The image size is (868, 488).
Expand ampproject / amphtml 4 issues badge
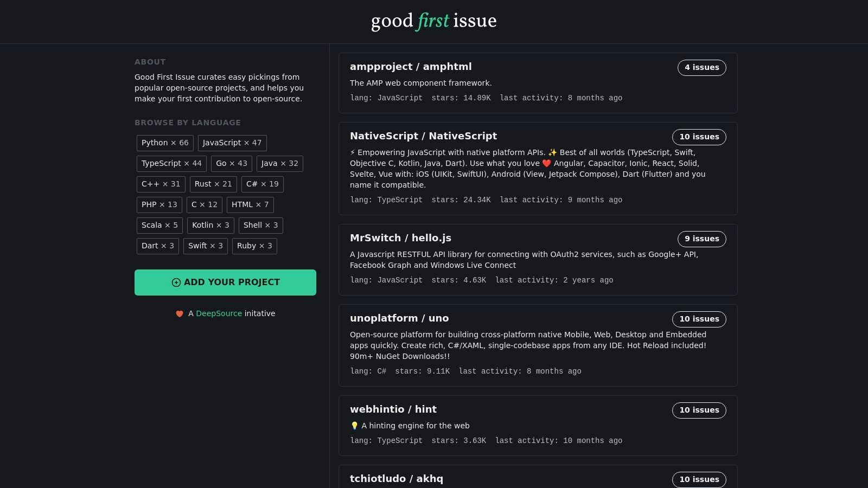point(701,68)
